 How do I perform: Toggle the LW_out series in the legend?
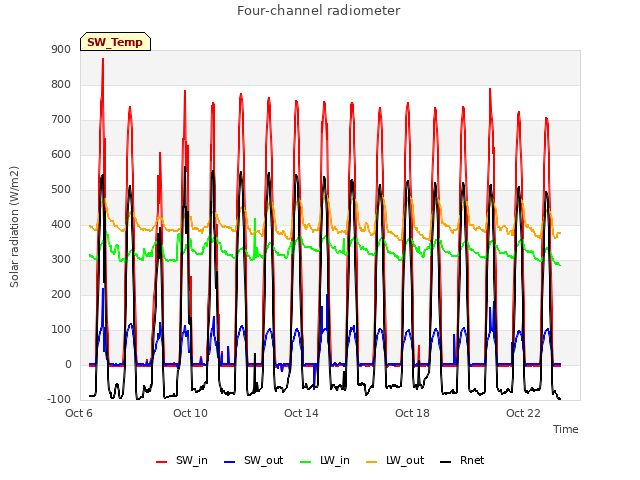click(395, 460)
